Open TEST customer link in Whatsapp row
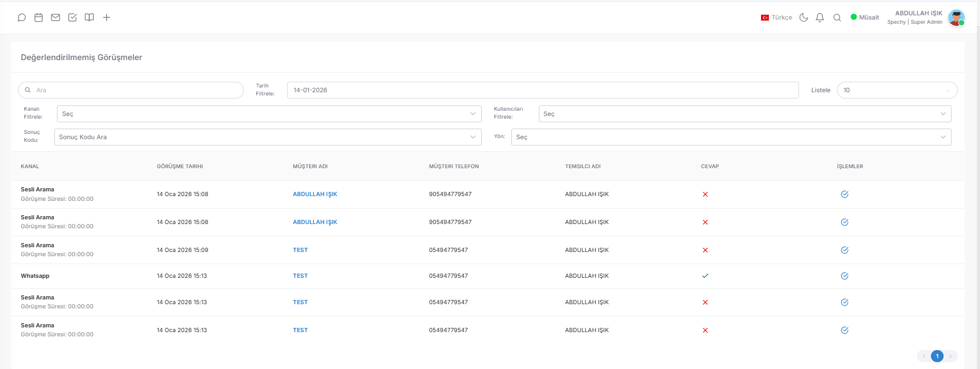This screenshot has width=980, height=369. pos(300,276)
